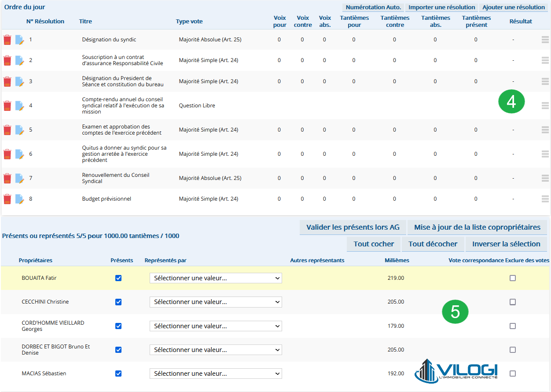Screen dimensions: 551x392
Task: Update the copropriétaires list
Action: pyautogui.click(x=478, y=227)
